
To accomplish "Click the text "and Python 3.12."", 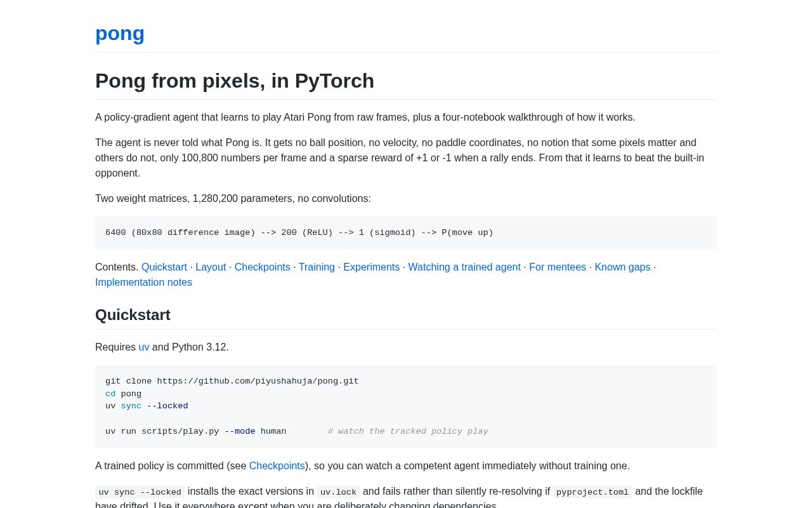I will (190, 347).
